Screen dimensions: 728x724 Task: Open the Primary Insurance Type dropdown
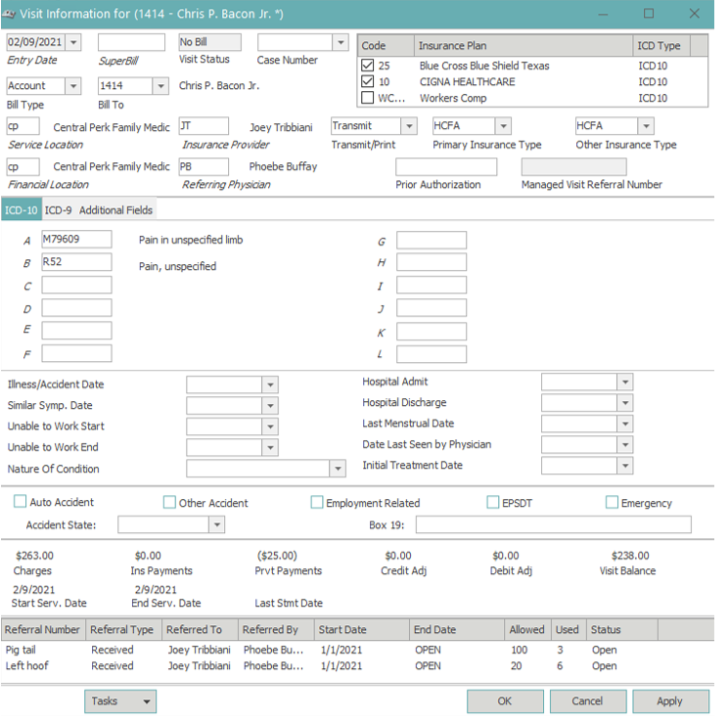point(502,126)
